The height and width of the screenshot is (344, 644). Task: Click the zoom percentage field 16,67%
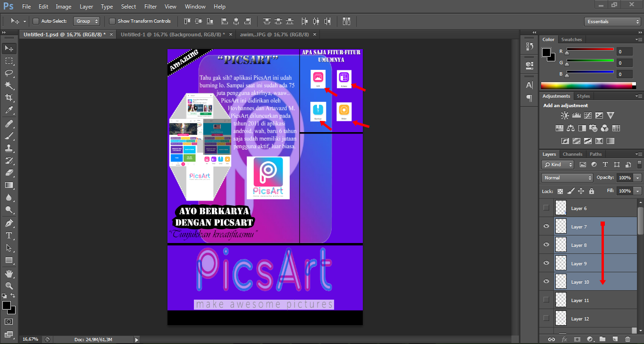[x=31, y=339]
